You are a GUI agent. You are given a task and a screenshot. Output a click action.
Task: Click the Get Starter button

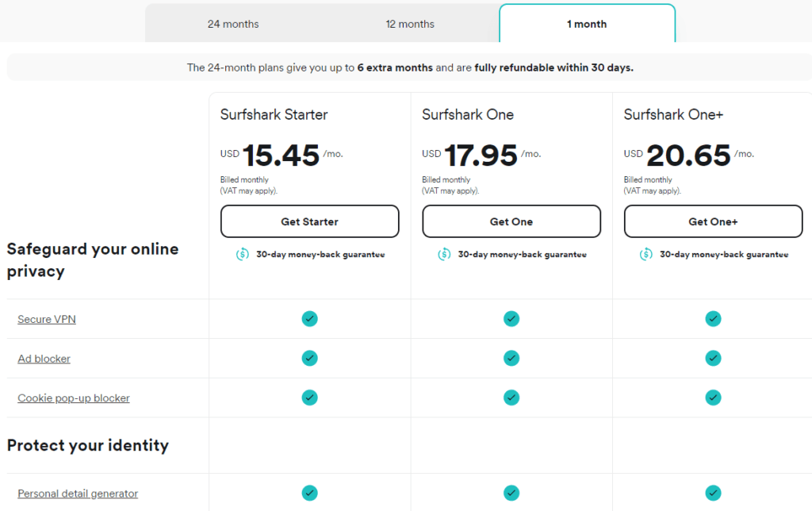point(310,221)
